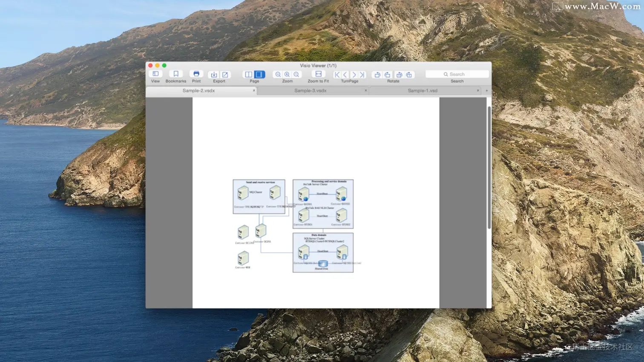
Task: Switch to single-page layout
Action: [x=259, y=74]
